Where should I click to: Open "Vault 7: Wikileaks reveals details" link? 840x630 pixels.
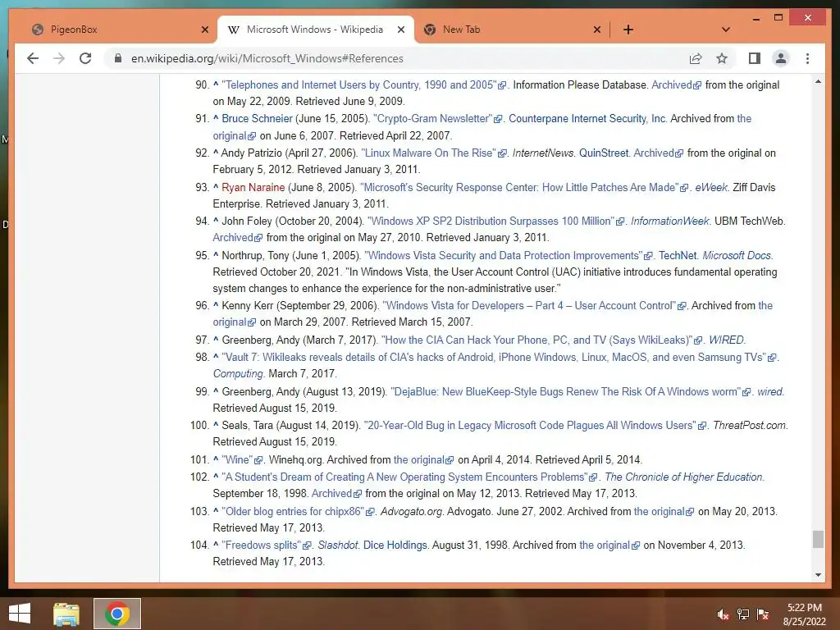pyautogui.click(x=494, y=357)
